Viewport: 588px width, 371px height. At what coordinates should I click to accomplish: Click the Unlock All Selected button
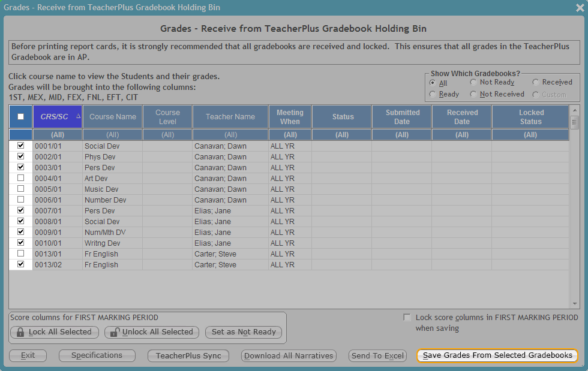[x=151, y=332]
